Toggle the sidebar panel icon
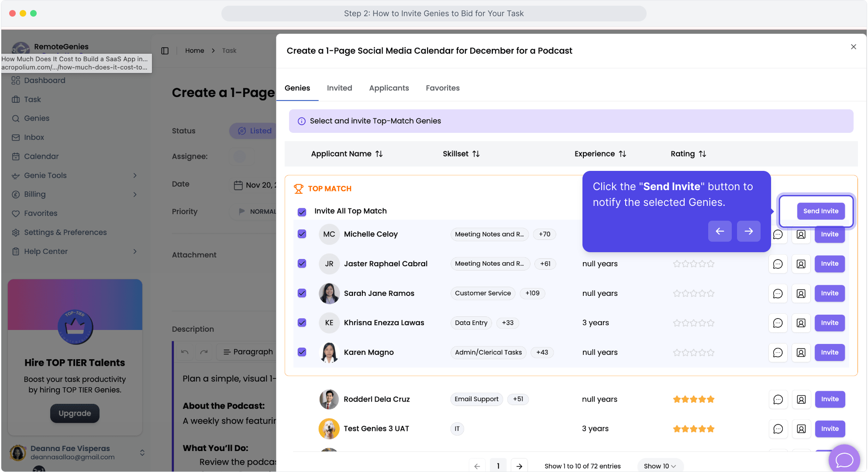This screenshot has height=472, width=868. tap(165, 51)
